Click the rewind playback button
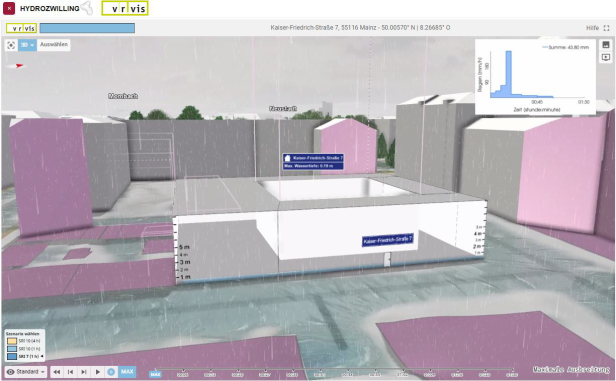The image size is (616, 381). [57, 372]
